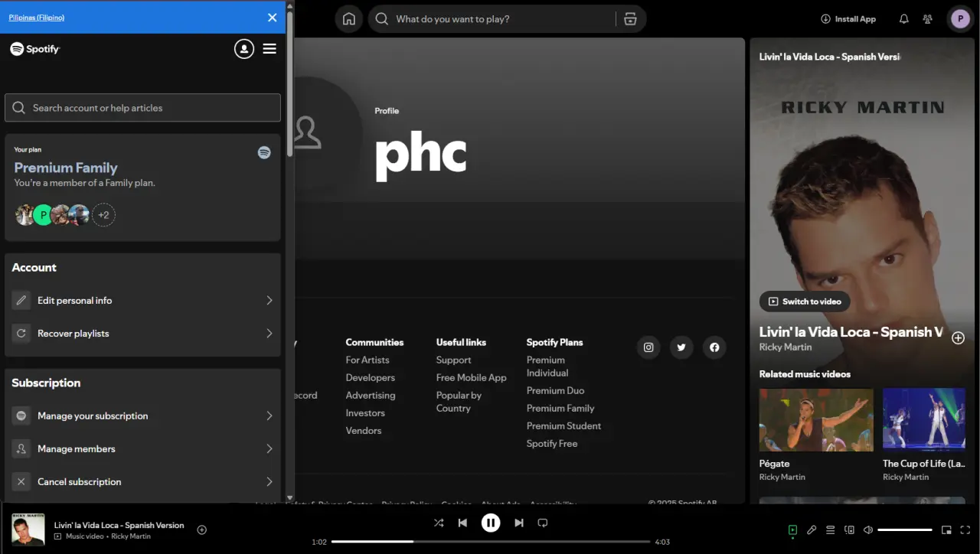The width and height of the screenshot is (980, 554).
Task: Go to Spotify Home
Action: (349, 19)
